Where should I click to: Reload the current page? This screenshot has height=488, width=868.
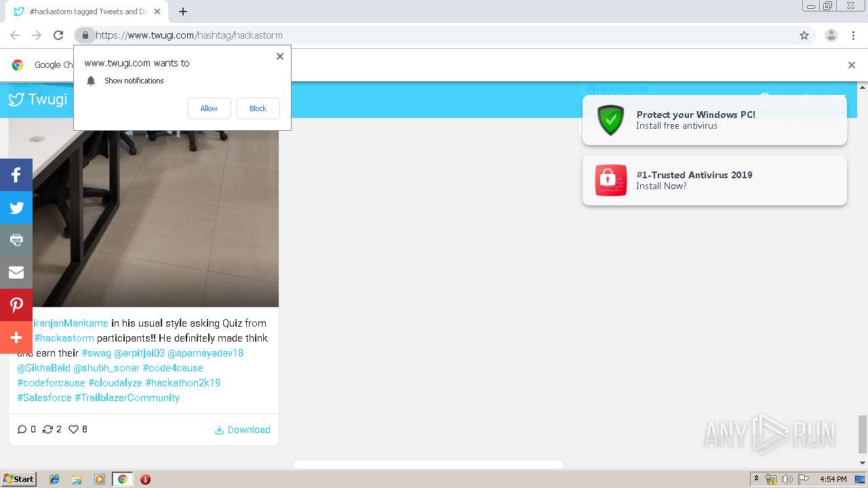click(58, 35)
